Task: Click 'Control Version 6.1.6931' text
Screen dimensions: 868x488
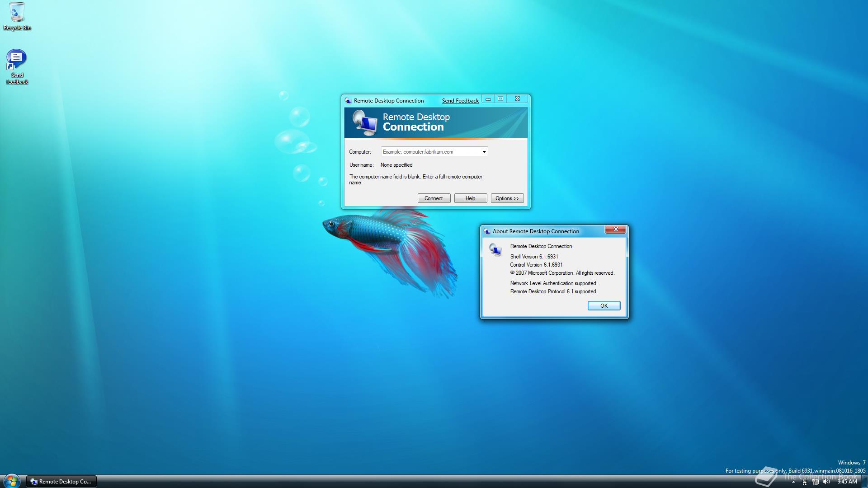Action: point(536,265)
